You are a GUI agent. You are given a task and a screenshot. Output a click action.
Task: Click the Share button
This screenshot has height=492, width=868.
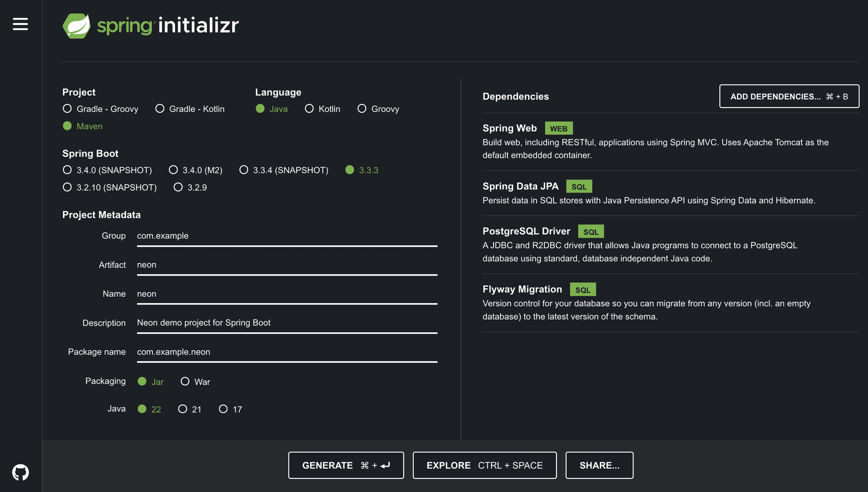[x=599, y=465]
